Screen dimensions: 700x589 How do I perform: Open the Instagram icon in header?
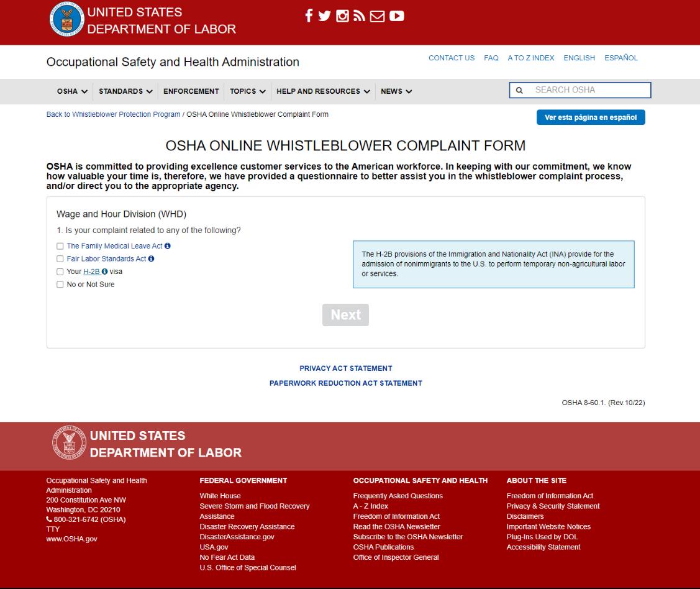tap(342, 16)
